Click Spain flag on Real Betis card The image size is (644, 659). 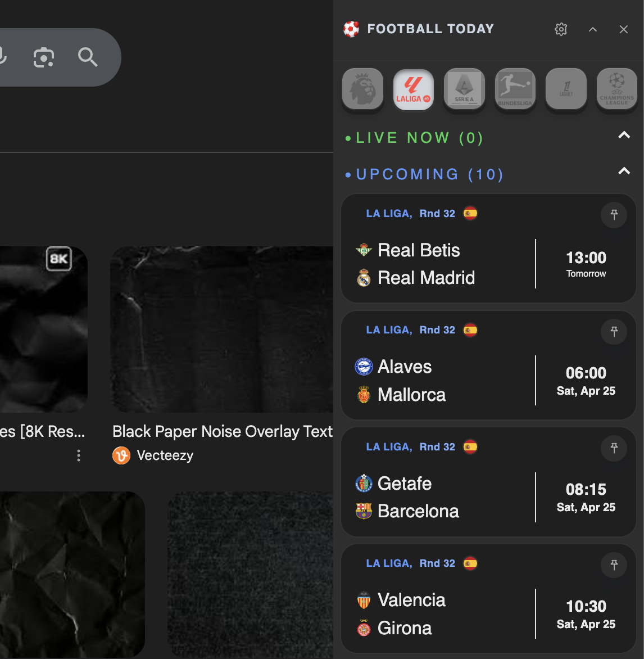(x=470, y=214)
